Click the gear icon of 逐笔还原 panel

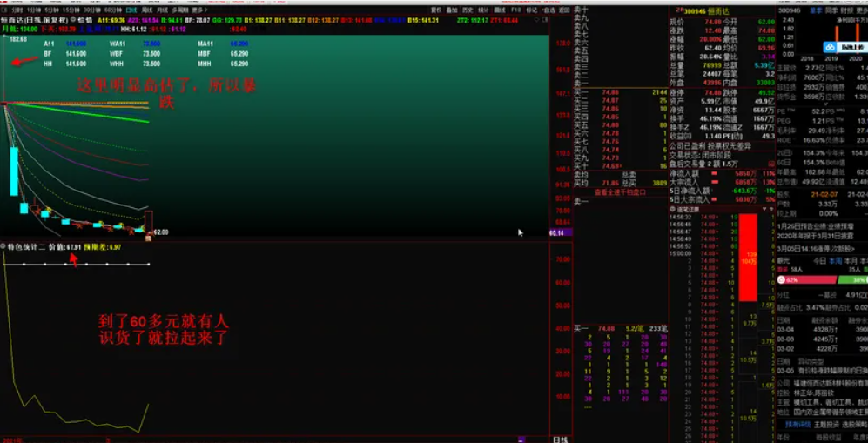pos(673,210)
